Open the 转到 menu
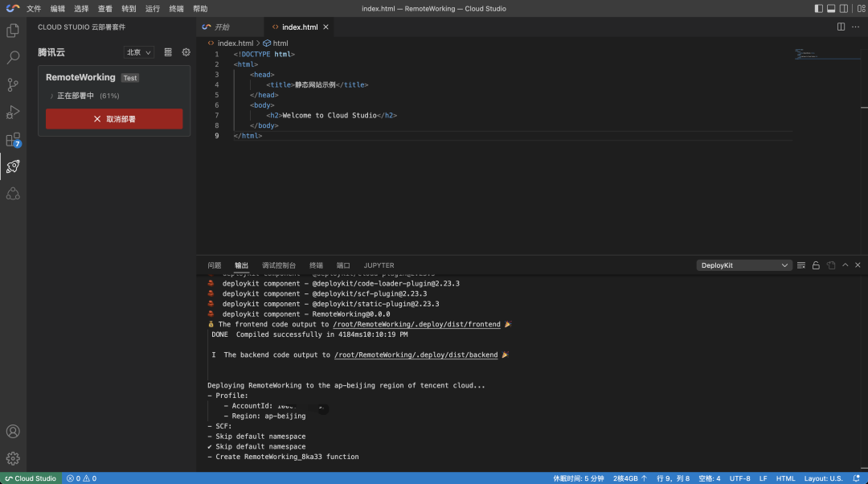Screen dimensions: 868x484 (x=129, y=8)
